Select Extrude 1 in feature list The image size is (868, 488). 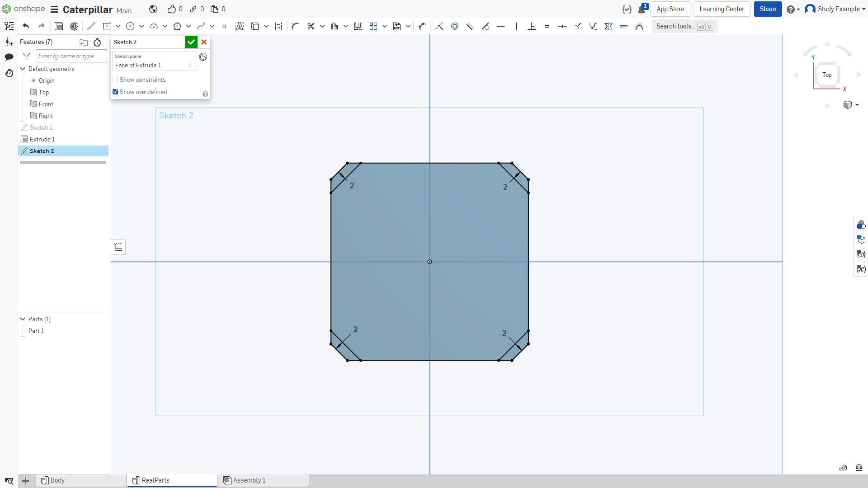click(42, 139)
